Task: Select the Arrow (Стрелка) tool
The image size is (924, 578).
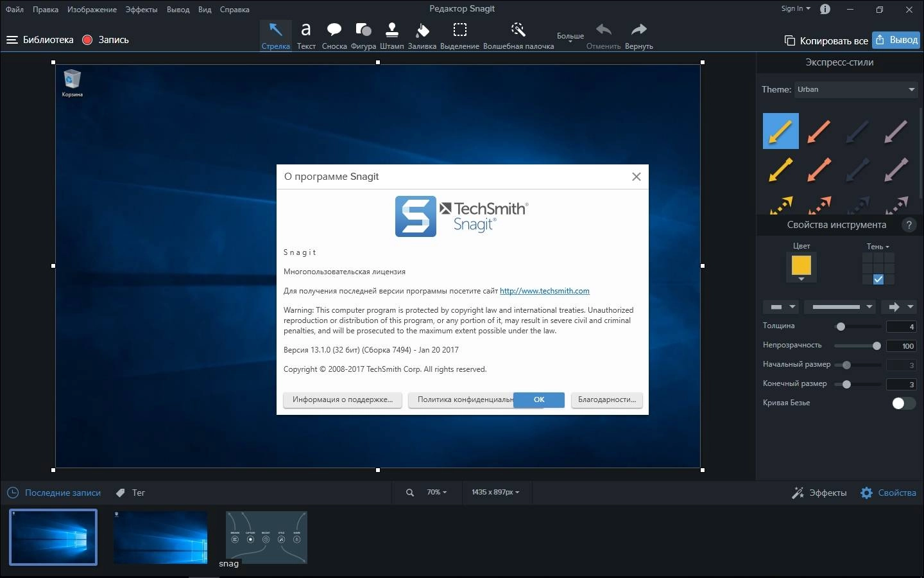Action: (x=276, y=35)
